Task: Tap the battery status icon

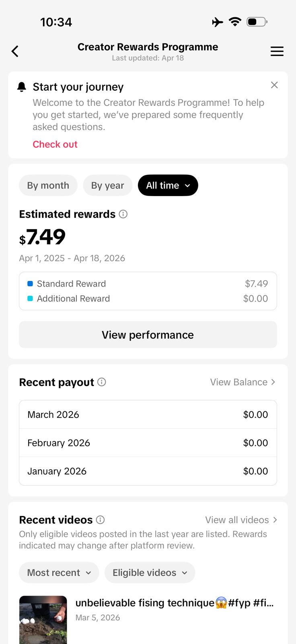Action: point(257,22)
